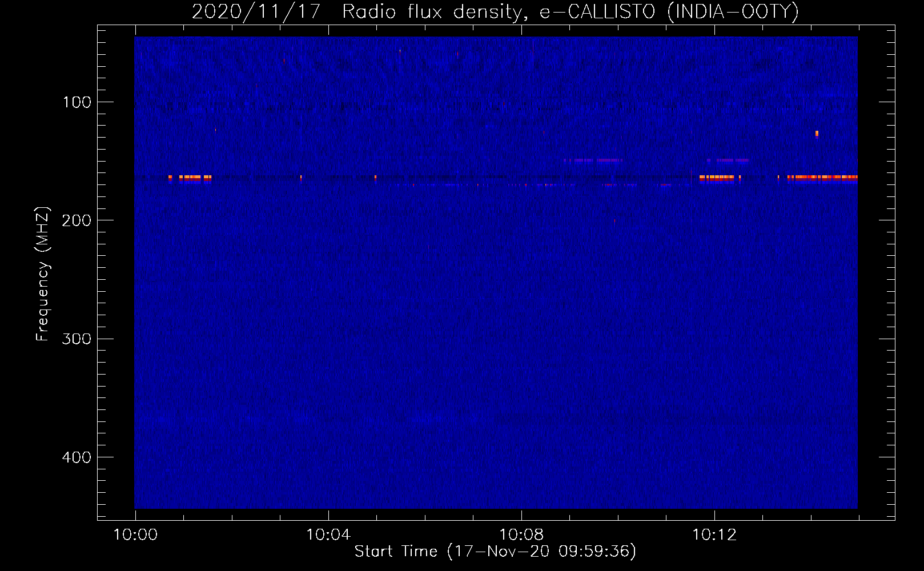924x571 pixels.
Task: Click the 200 frequency tick label
Action: coord(77,220)
